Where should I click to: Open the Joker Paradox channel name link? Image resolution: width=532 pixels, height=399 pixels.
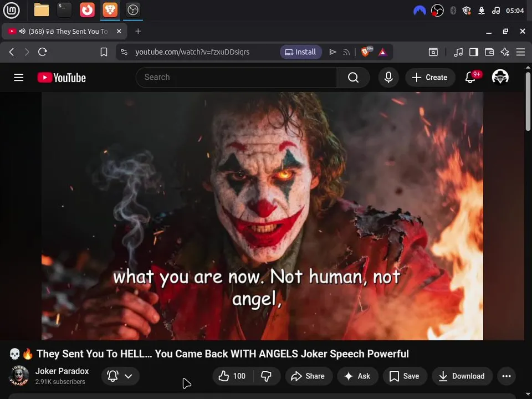[x=62, y=371]
